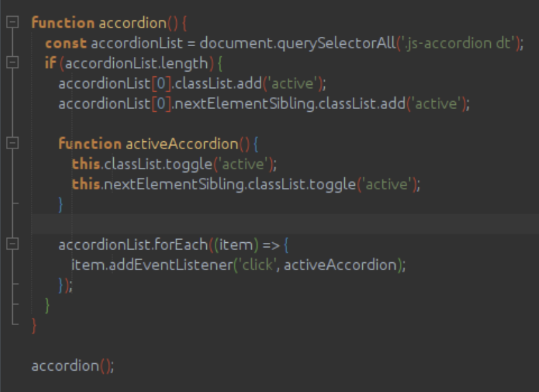
Task: Click the item parameter in arrow function
Action: [234, 245]
